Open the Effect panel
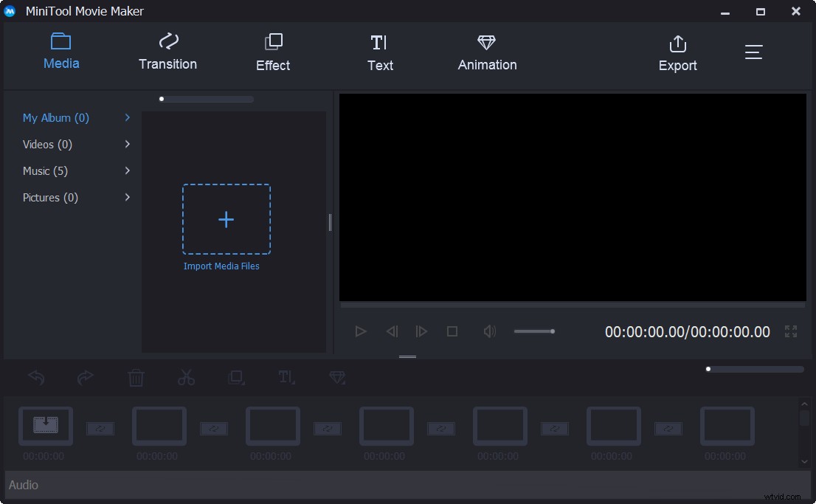Viewport: 816px width, 504px height. click(x=272, y=52)
